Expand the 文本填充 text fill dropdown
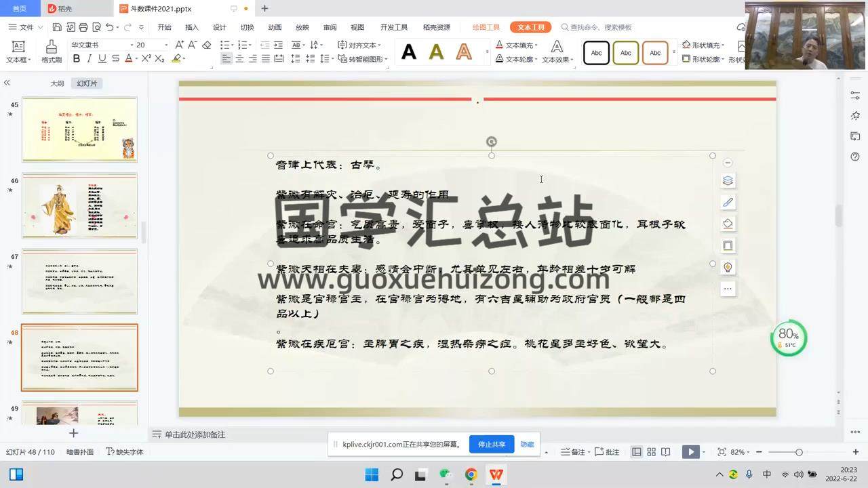868x488 pixels. [536, 45]
